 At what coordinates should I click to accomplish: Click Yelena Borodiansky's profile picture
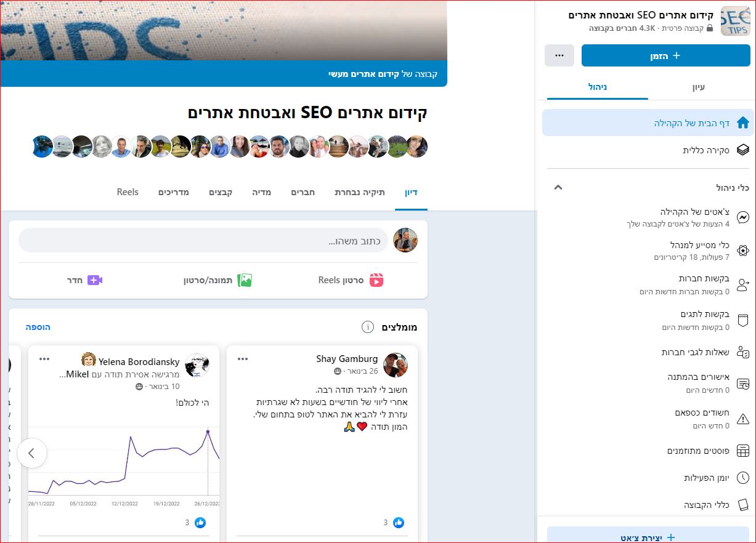click(197, 365)
